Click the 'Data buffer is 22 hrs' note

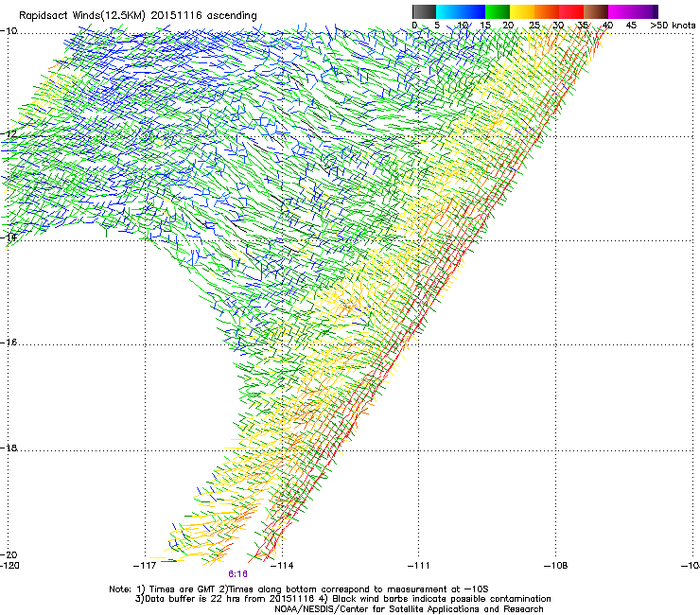pos(224,599)
